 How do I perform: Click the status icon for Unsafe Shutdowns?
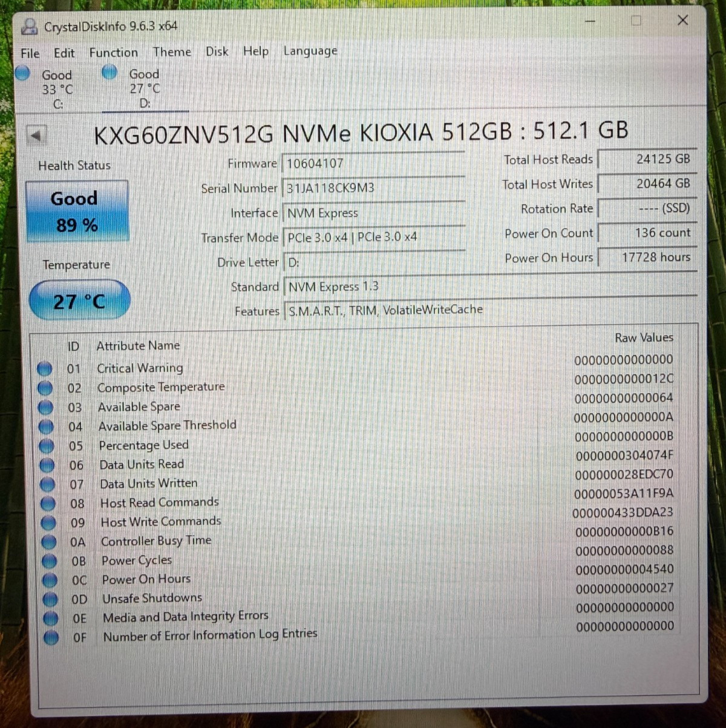pos(51,599)
